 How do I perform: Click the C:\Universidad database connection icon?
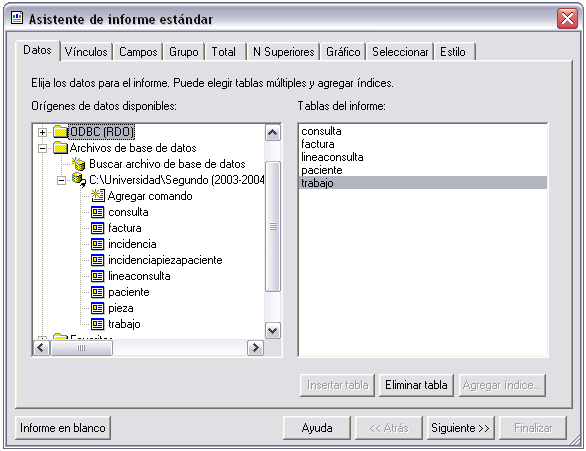tap(79, 180)
